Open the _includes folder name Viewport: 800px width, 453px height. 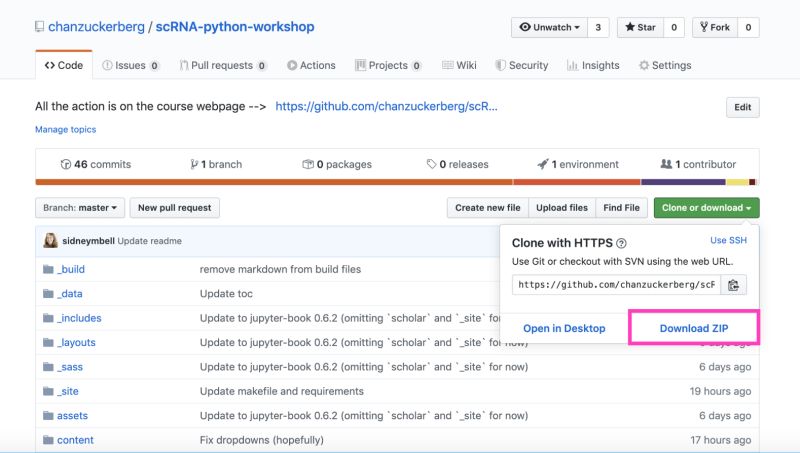coord(79,318)
